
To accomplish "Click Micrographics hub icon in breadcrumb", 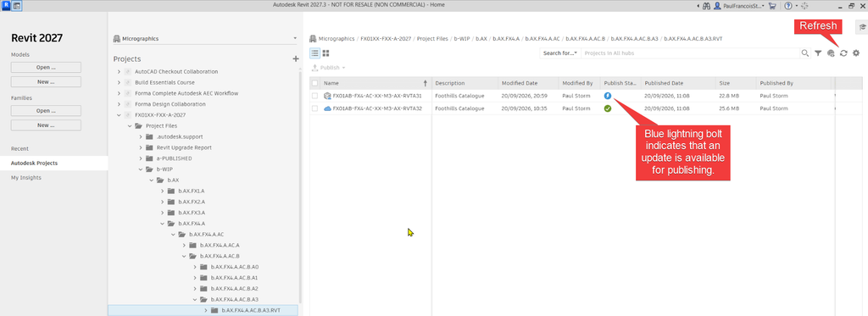I will click(x=314, y=39).
